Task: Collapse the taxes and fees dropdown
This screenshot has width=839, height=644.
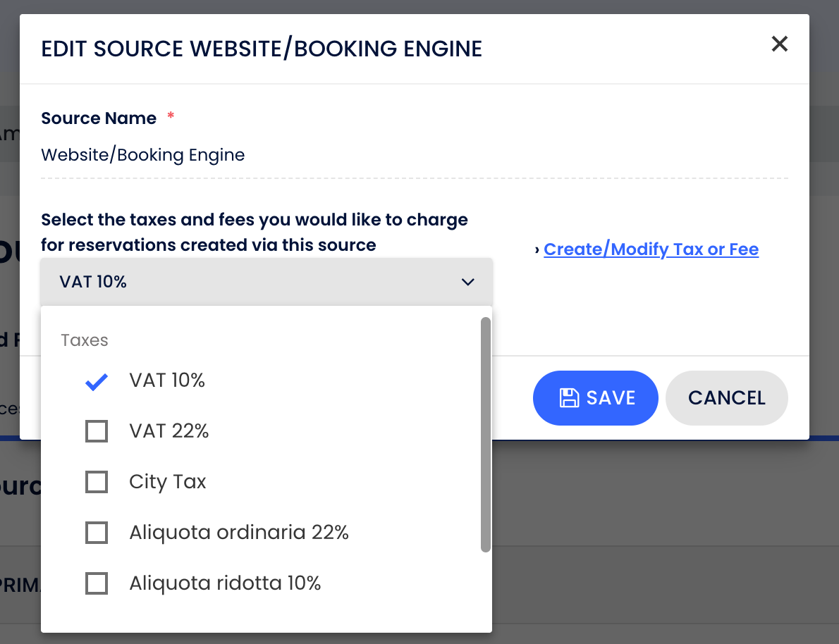Action: 266,282
